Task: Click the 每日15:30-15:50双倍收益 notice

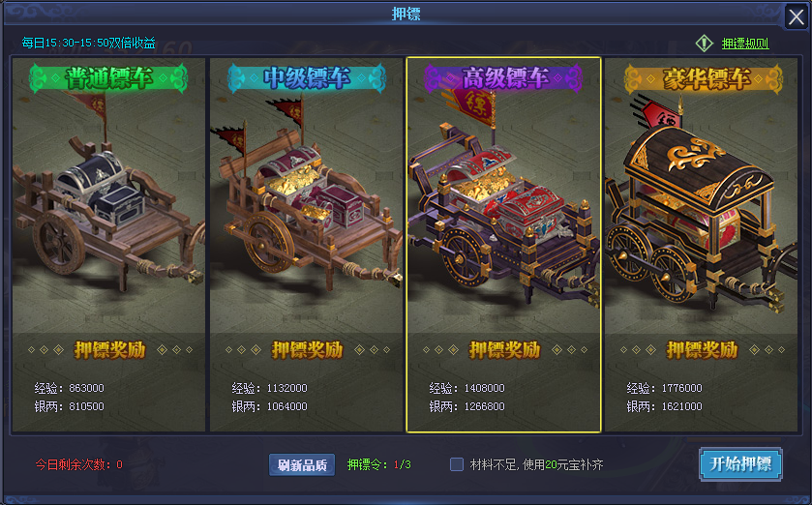Action: (x=88, y=43)
